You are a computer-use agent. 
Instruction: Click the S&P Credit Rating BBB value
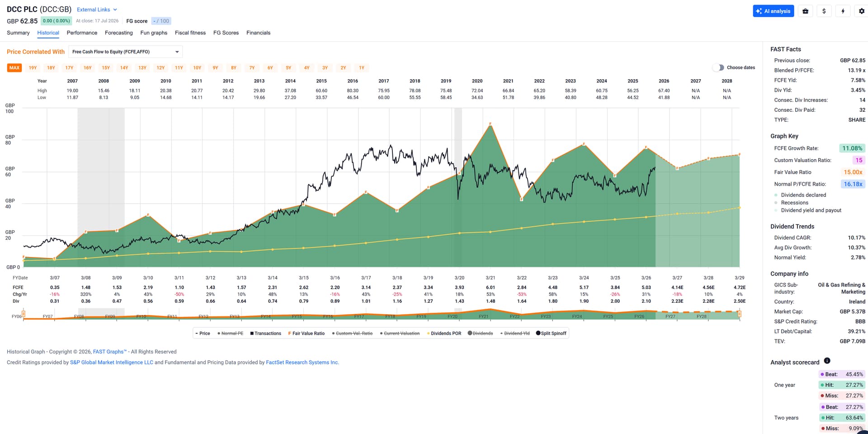[x=860, y=322]
